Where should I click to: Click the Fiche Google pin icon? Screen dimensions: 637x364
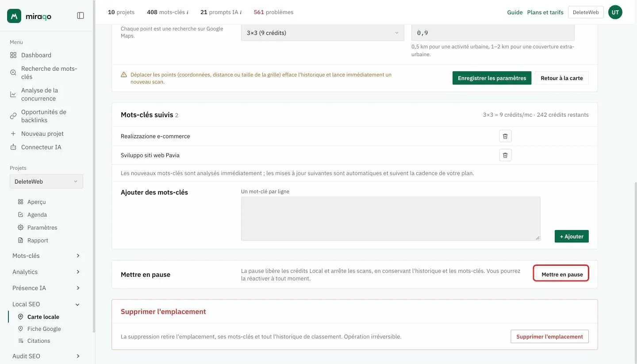(20, 329)
